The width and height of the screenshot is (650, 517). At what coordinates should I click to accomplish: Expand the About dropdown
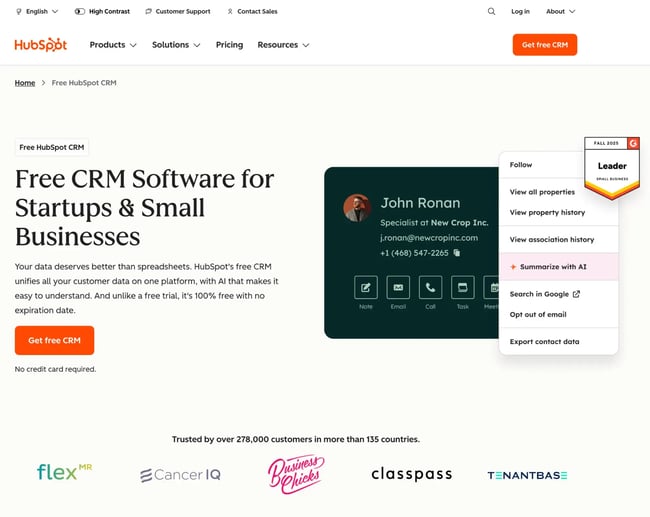(x=560, y=12)
